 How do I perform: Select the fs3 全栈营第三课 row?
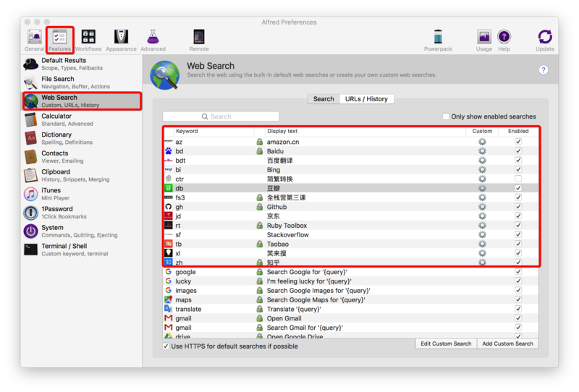351,197
